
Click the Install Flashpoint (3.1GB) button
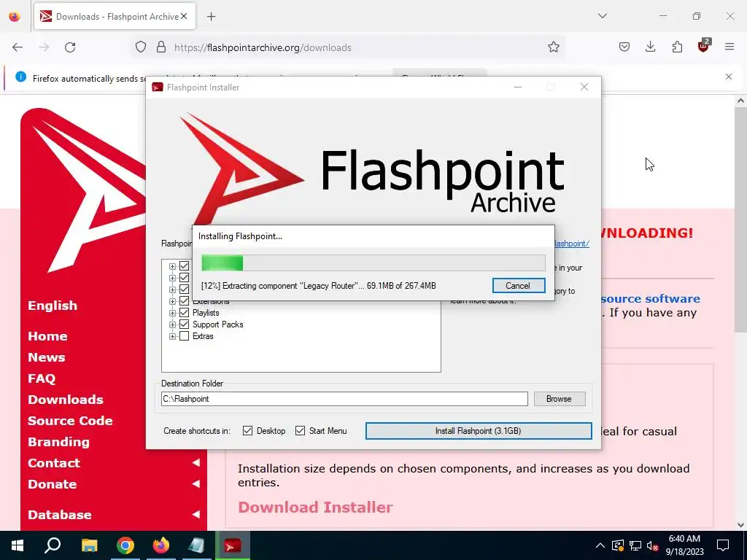click(x=479, y=431)
